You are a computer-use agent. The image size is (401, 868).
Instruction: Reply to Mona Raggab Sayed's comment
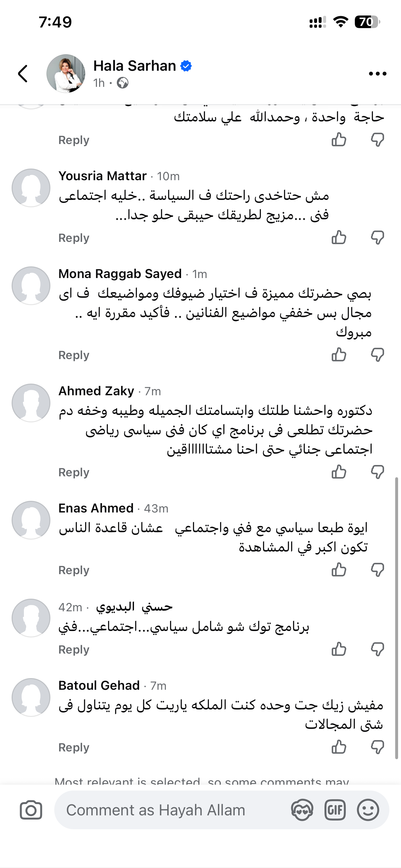(x=74, y=355)
